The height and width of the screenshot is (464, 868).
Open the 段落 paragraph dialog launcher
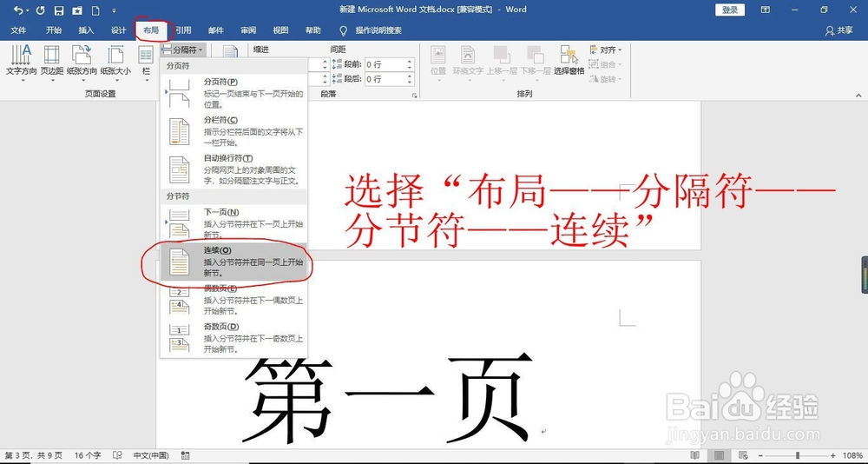click(413, 96)
